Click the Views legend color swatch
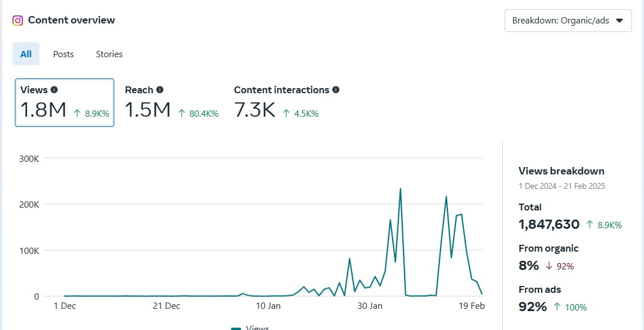 (x=236, y=328)
